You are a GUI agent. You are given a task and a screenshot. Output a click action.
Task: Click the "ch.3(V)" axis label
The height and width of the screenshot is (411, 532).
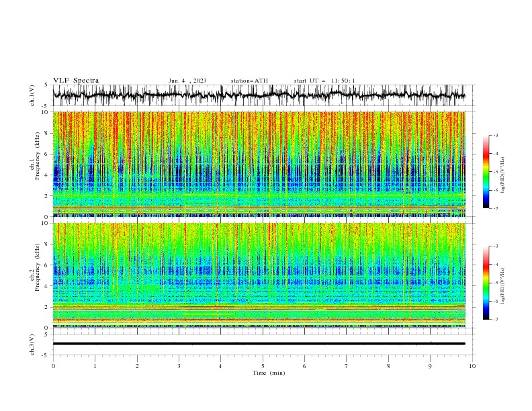32,345
